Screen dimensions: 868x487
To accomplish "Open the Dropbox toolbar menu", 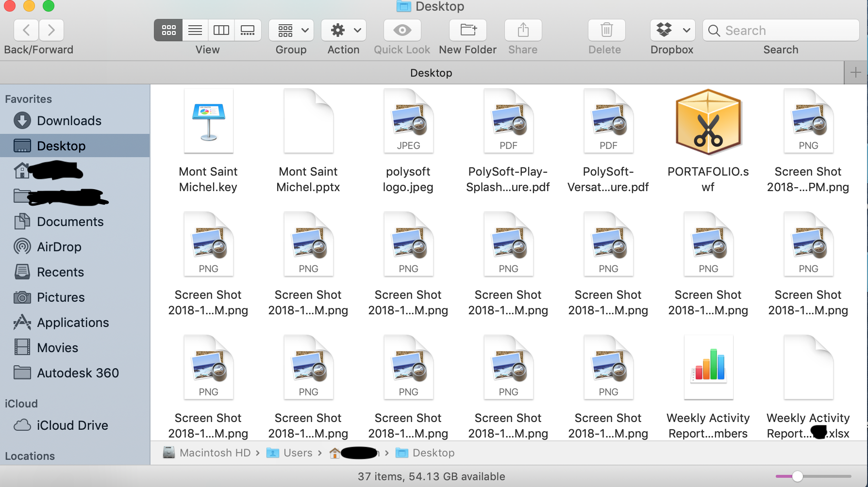I will click(672, 30).
